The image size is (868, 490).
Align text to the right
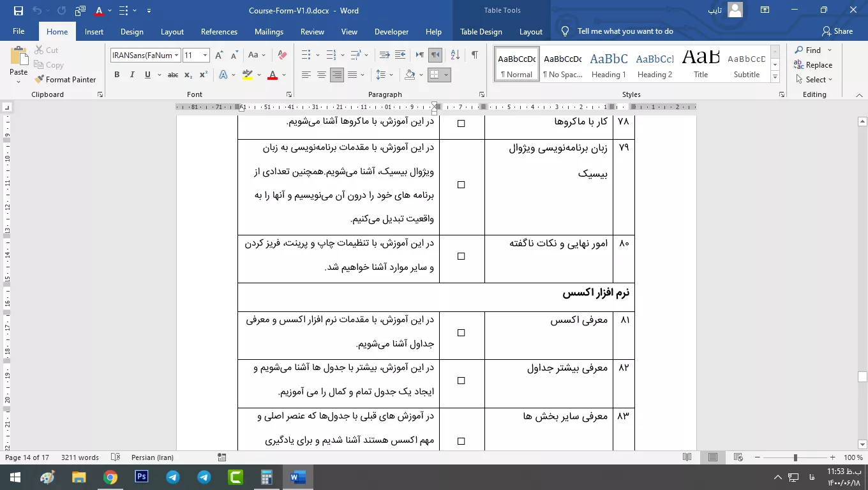(337, 75)
